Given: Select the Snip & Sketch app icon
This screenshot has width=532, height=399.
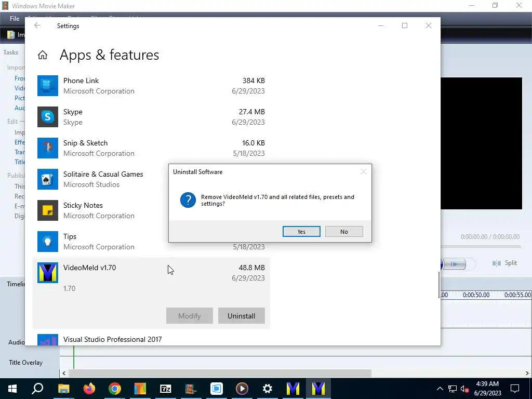Looking at the screenshot, I should 47,148.
